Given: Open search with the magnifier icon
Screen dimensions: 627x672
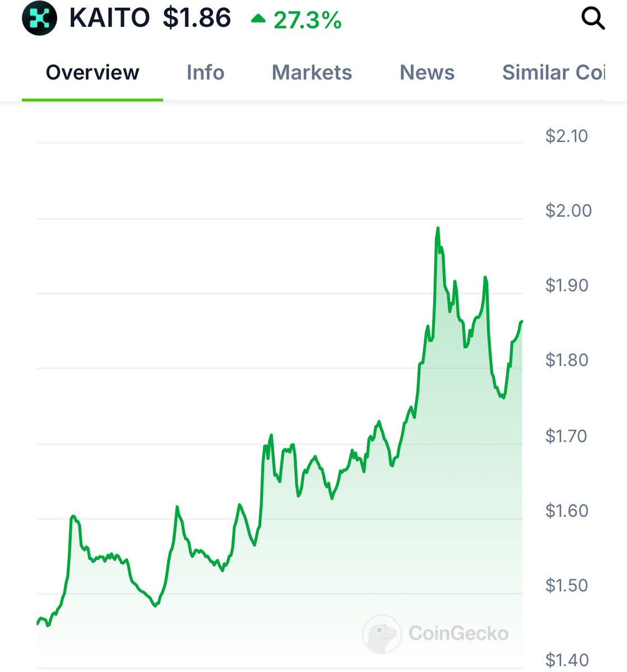Looking at the screenshot, I should pos(593,18).
